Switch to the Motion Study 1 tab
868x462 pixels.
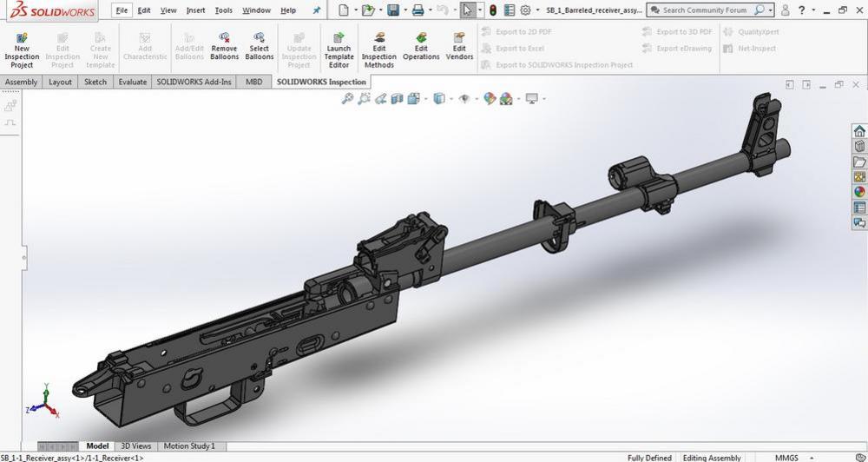tap(189, 446)
